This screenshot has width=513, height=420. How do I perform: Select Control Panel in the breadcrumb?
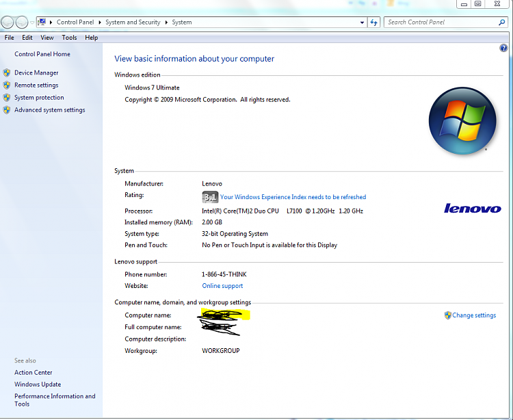tap(75, 23)
